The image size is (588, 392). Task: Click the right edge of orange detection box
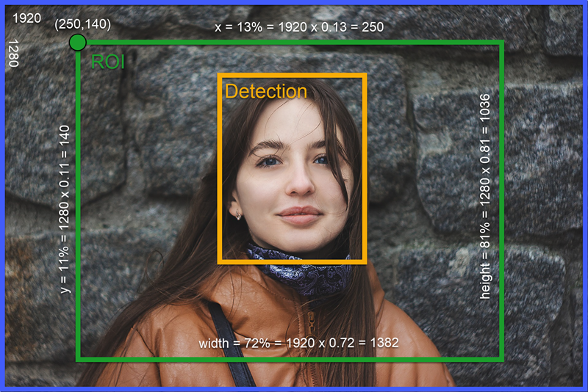coord(365,169)
